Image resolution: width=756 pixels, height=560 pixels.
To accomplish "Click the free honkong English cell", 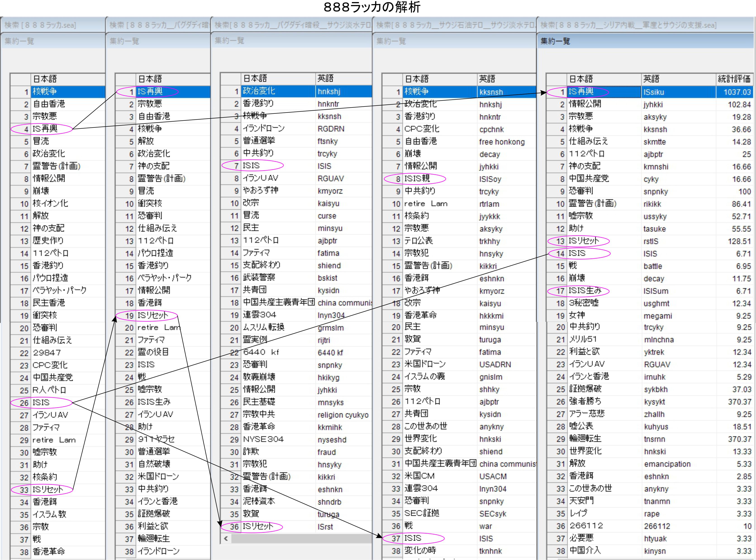I will click(502, 142).
